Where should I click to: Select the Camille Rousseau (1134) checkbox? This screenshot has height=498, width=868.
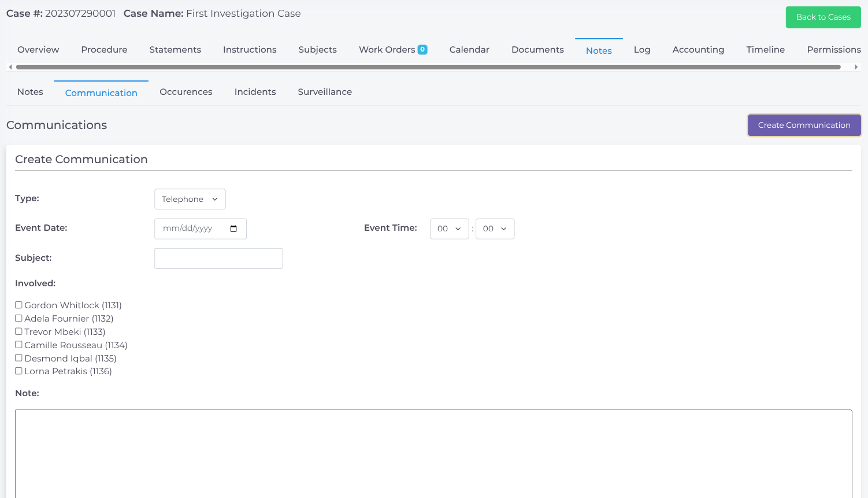(18, 345)
